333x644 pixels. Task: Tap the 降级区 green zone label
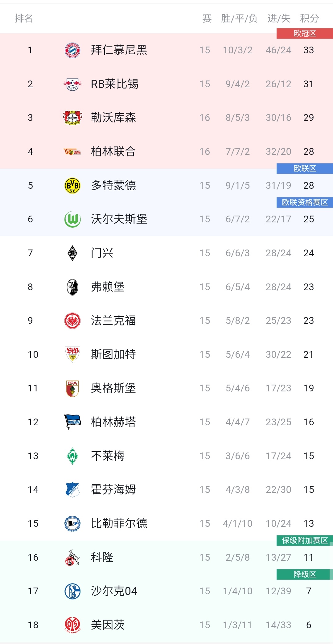tap(305, 574)
